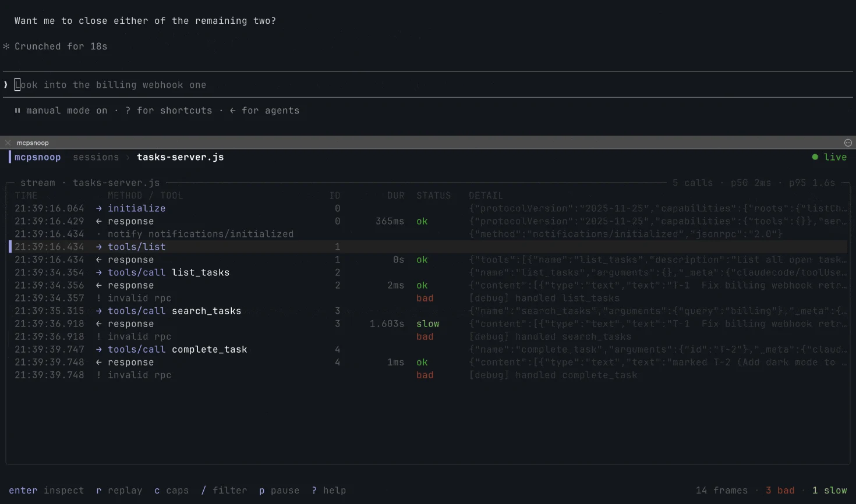
Task: Click the '5 calls' stream summary
Action: coord(692,183)
